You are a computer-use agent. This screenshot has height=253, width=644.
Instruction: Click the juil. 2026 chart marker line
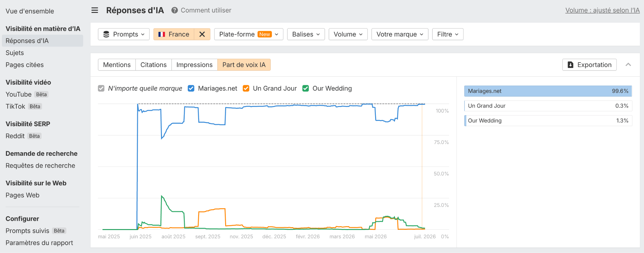[x=422, y=167]
